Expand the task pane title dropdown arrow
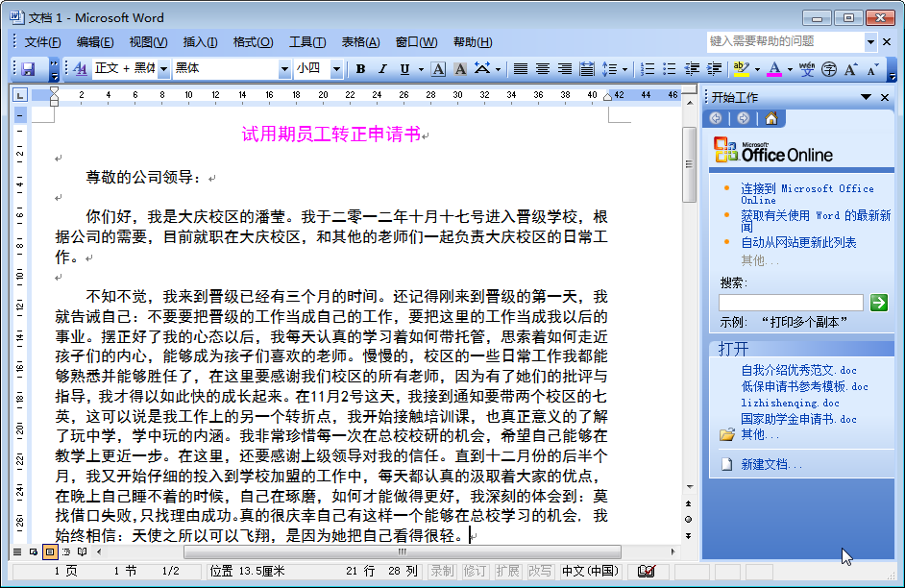Screen dimensions: 905x588 coord(866,97)
